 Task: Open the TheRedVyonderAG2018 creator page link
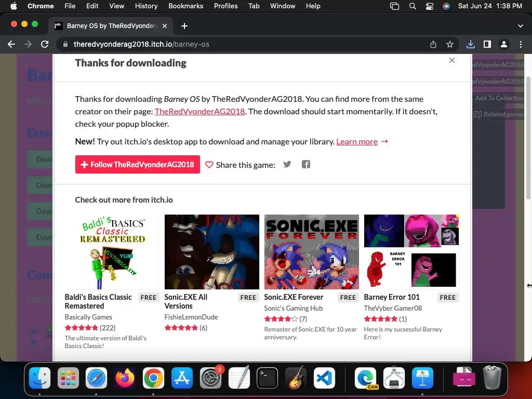199,112
